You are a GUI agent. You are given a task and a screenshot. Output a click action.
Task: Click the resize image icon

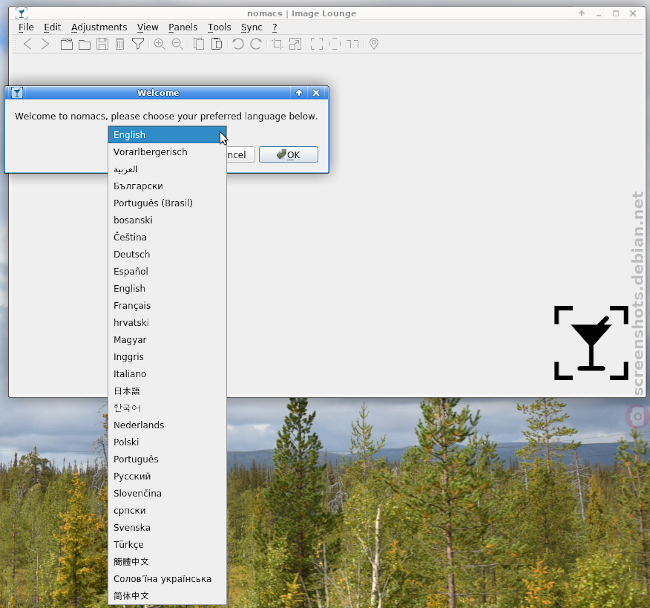(x=295, y=44)
